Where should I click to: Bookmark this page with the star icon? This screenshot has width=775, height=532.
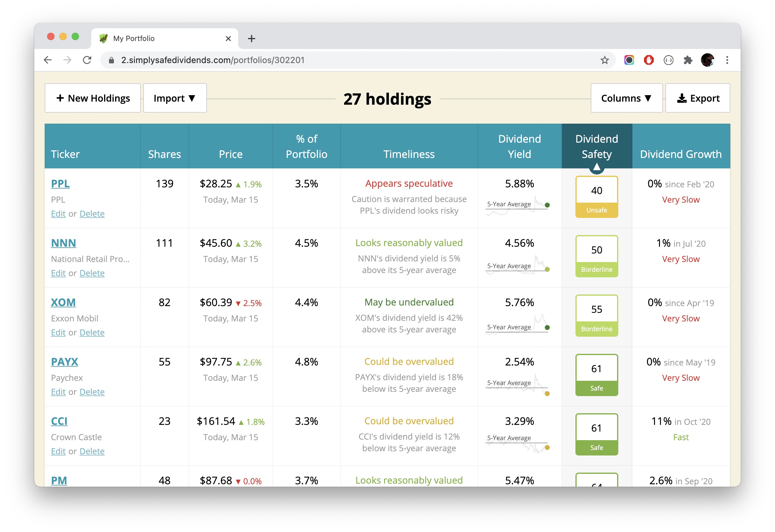click(605, 60)
